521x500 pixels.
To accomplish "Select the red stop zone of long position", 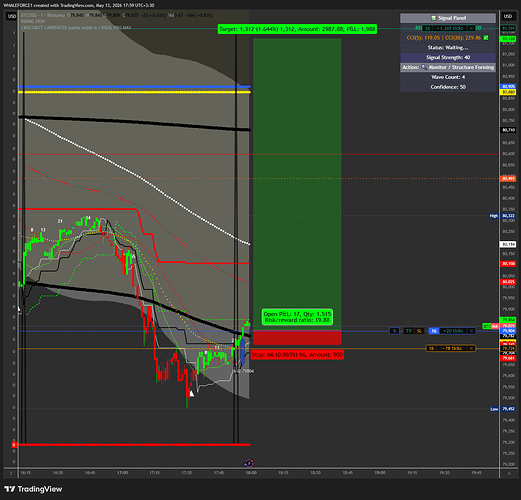I will [x=297, y=337].
